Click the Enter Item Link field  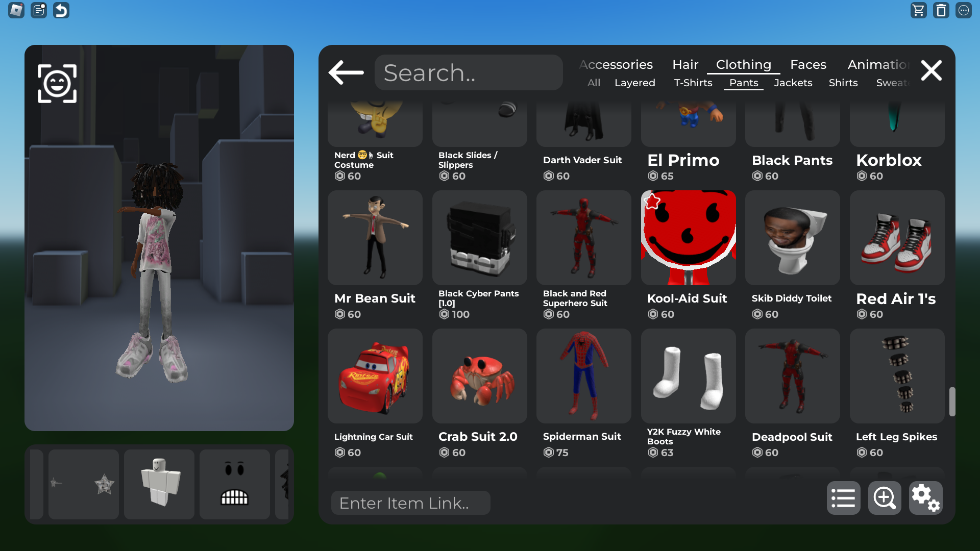411,503
